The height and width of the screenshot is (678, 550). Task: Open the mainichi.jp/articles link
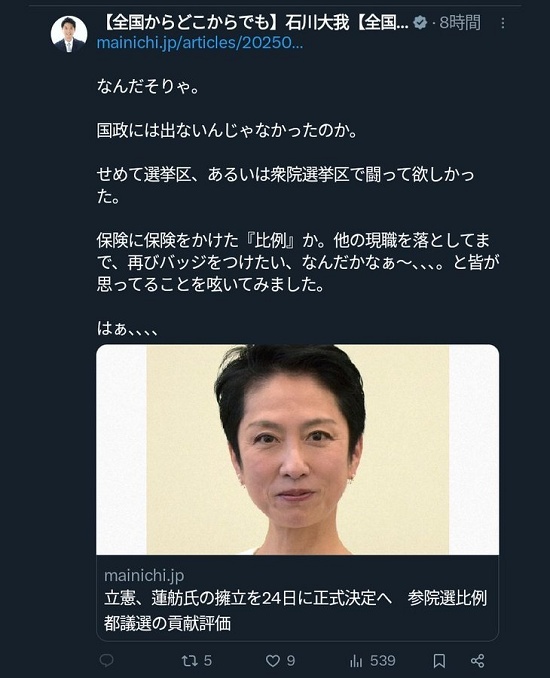[200, 43]
